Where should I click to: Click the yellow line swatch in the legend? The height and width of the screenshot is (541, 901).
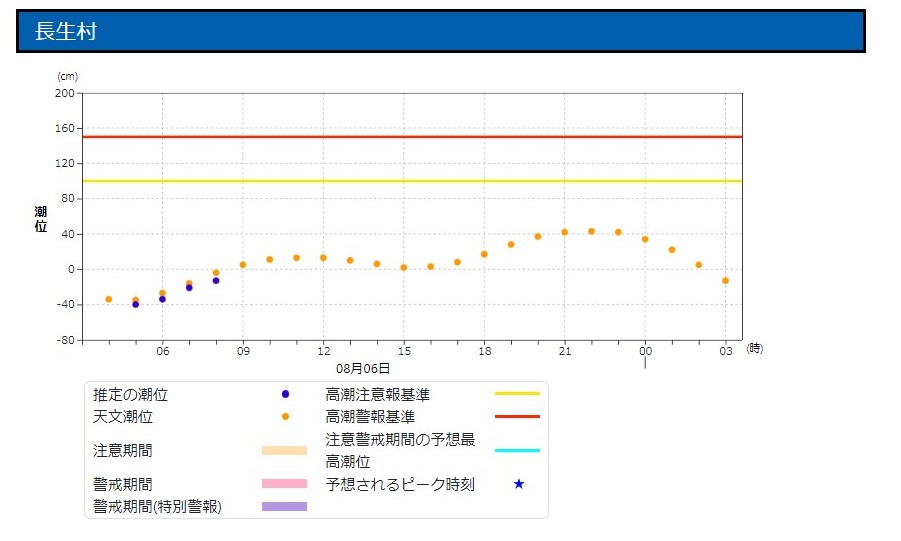517,394
